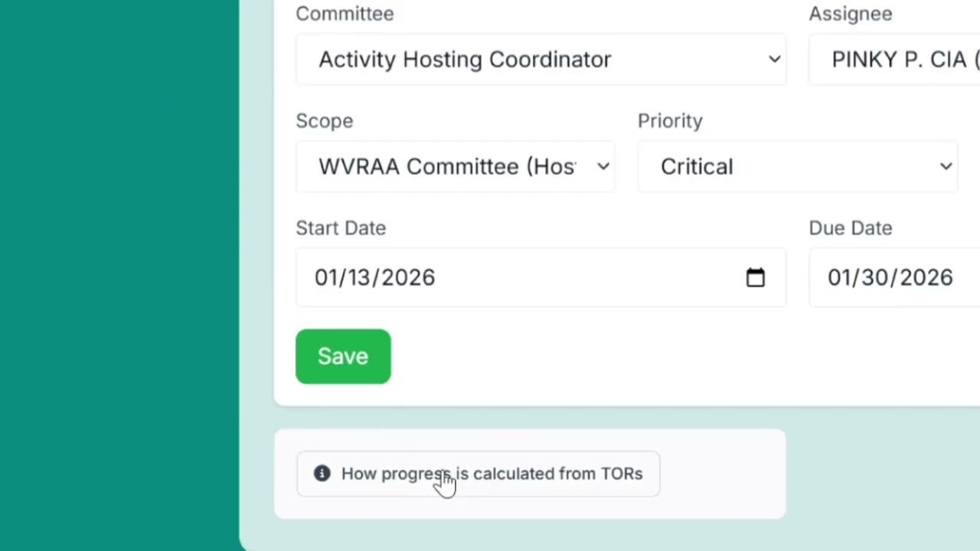Click the Due Date field label

coord(851,228)
